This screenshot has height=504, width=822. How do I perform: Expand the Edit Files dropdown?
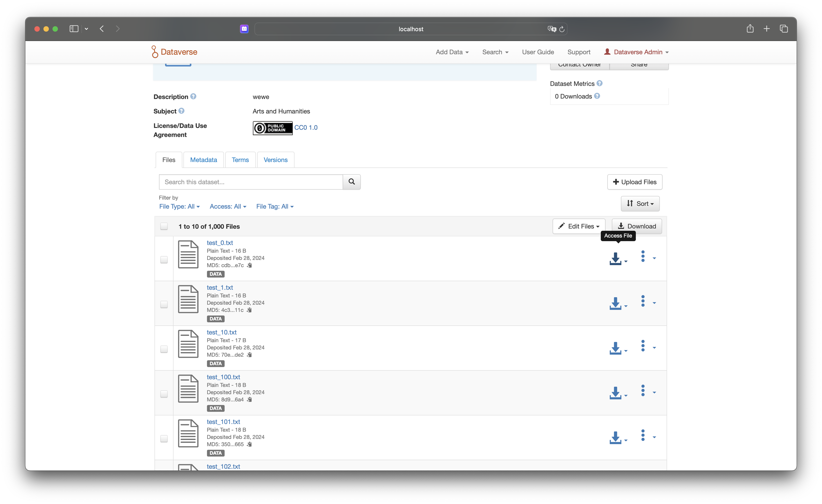pos(579,226)
